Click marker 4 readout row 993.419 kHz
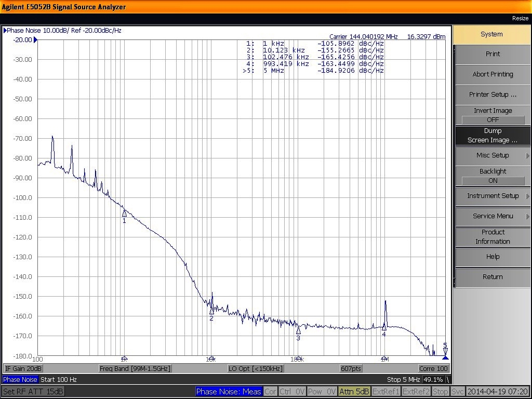The width and height of the screenshot is (532, 399). click(315, 64)
